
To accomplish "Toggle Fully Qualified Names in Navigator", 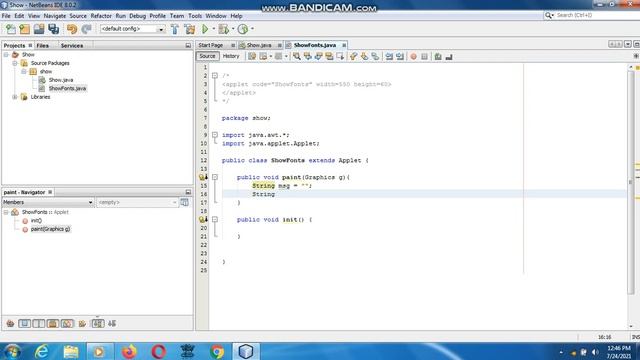I will point(82,324).
